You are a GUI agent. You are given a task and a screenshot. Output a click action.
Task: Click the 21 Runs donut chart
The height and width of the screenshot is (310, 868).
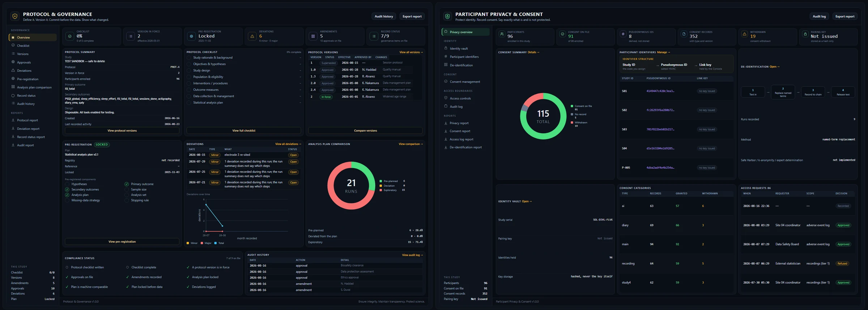click(x=351, y=185)
